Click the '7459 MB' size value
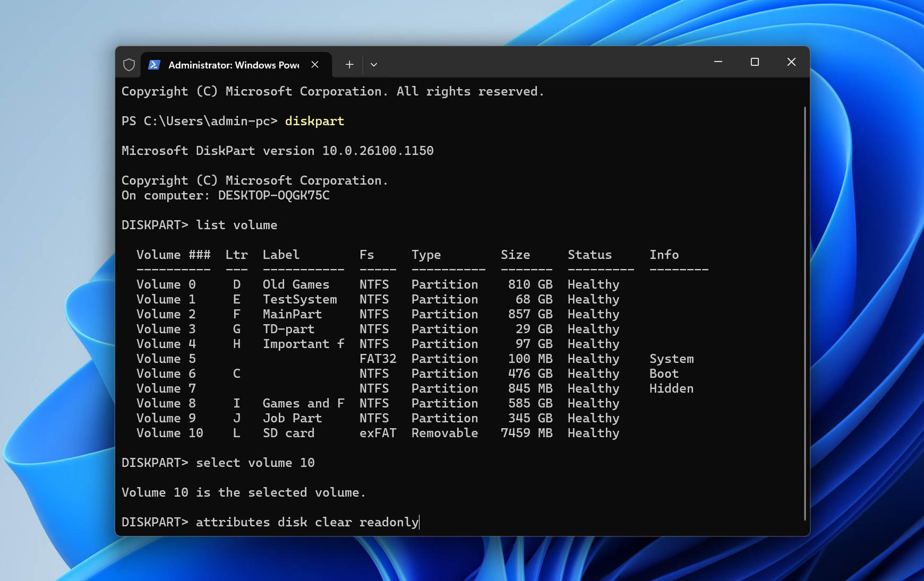 526,433
